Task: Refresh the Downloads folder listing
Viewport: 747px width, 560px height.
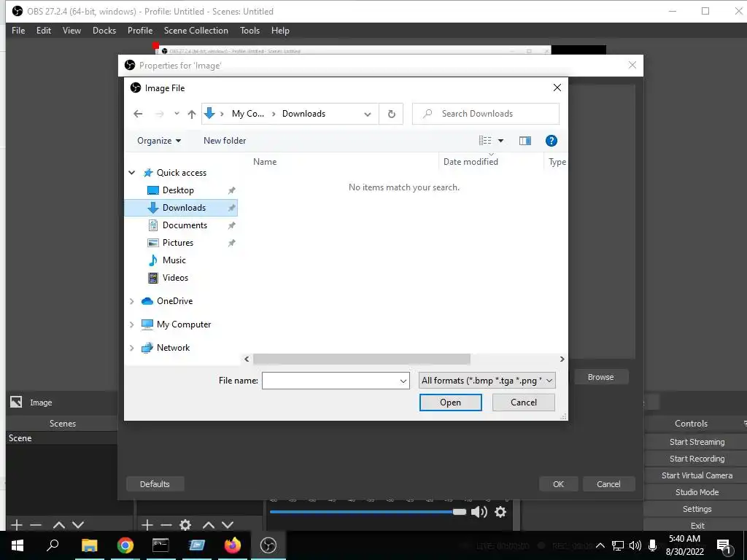Action: 391,114
